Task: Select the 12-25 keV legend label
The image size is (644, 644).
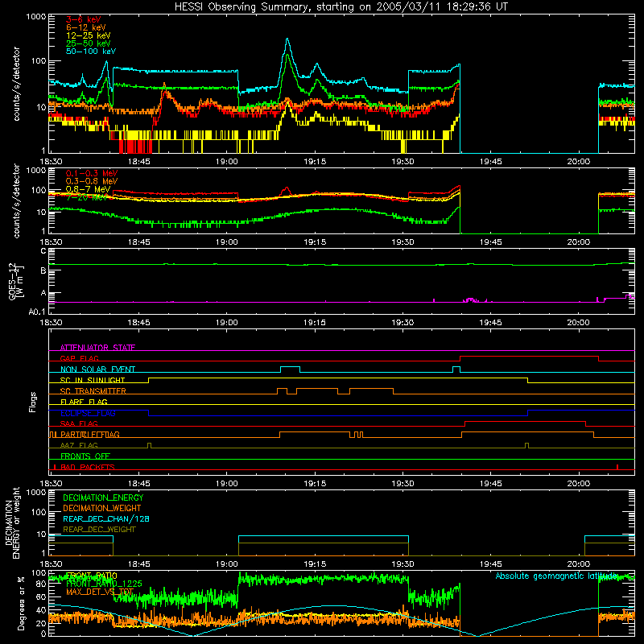Action: (89, 35)
